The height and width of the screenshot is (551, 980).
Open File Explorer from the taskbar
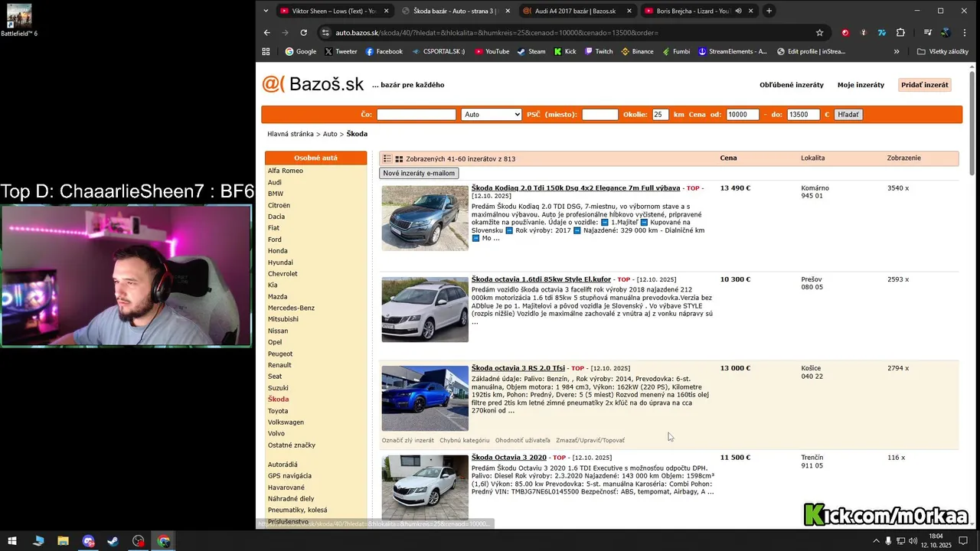coord(64,541)
